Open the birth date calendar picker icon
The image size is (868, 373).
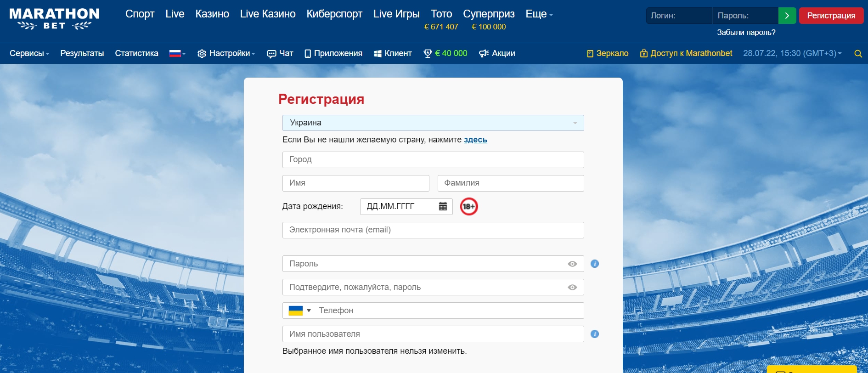point(443,206)
